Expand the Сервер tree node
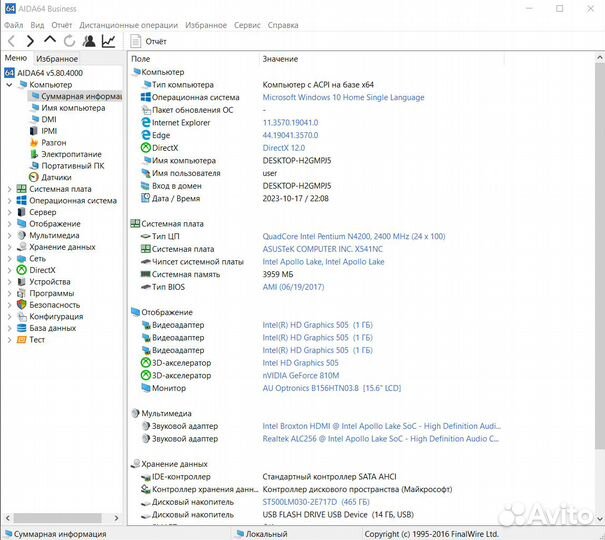This screenshot has height=540, width=605. (x=9, y=212)
